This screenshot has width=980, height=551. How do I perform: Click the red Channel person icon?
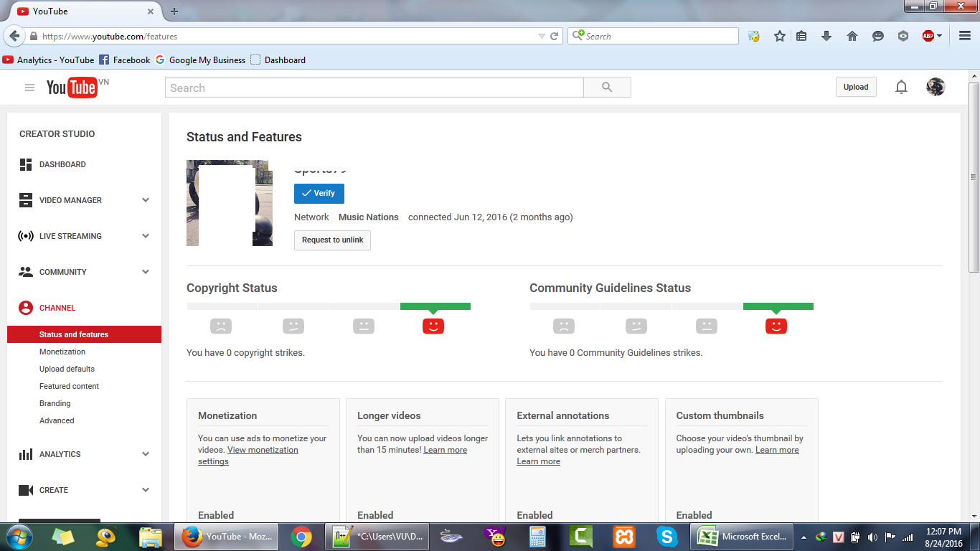pyautogui.click(x=26, y=308)
